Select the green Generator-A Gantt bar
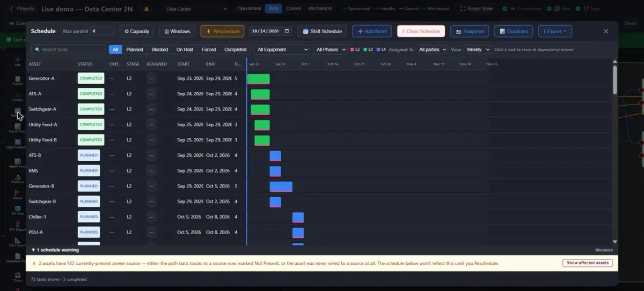This screenshot has height=291, width=644. [258, 79]
